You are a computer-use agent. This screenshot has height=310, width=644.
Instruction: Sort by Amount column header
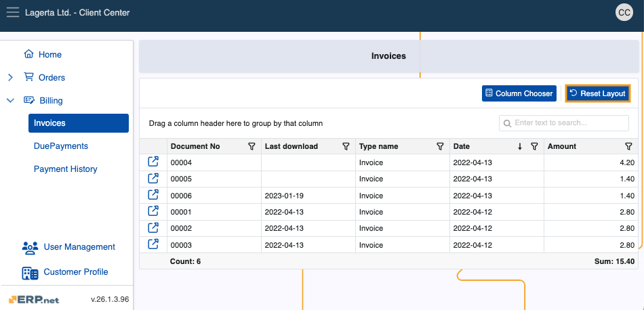562,146
